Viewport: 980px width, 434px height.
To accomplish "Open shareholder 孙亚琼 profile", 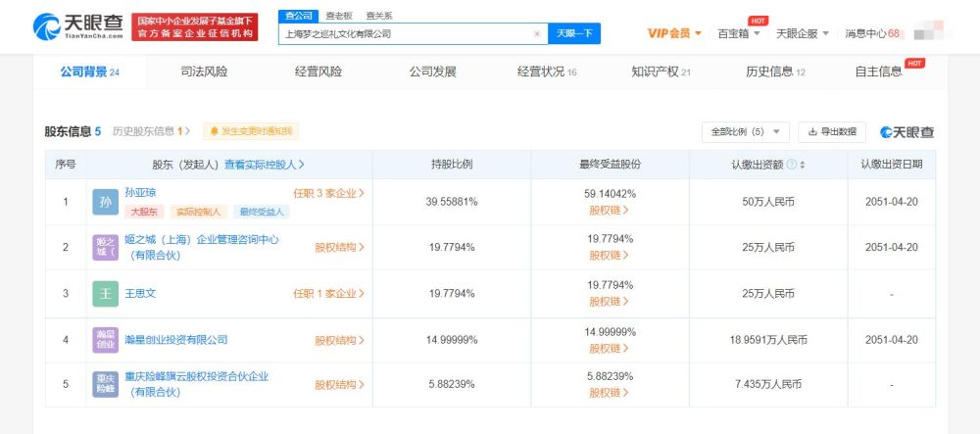I will tap(140, 193).
